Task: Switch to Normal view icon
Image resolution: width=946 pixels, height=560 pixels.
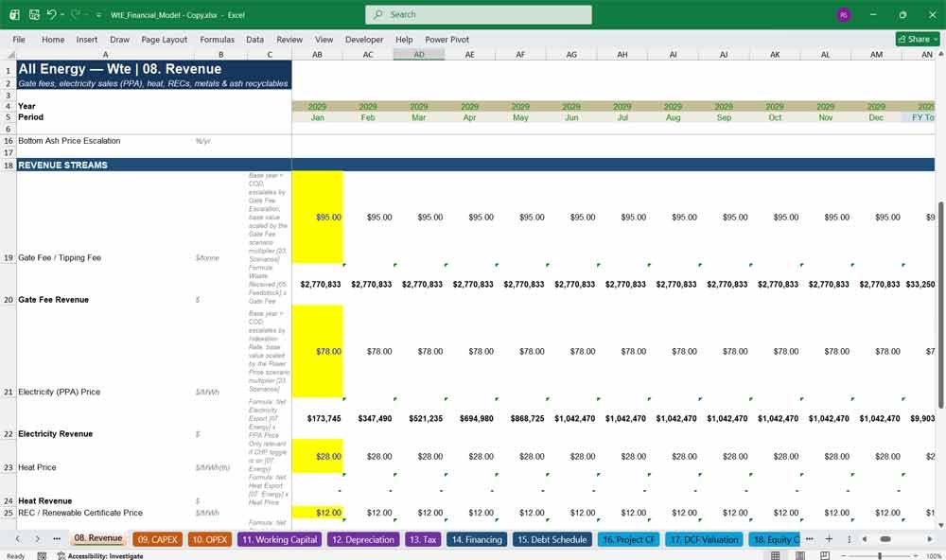Action: [x=776, y=555]
